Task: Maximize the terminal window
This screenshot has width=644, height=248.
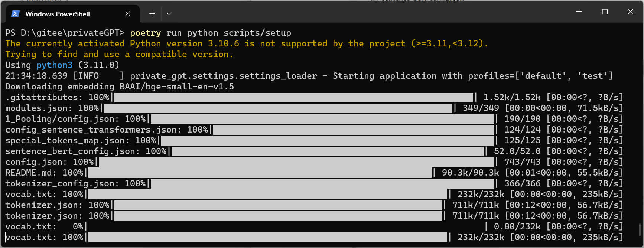Action: point(605,12)
